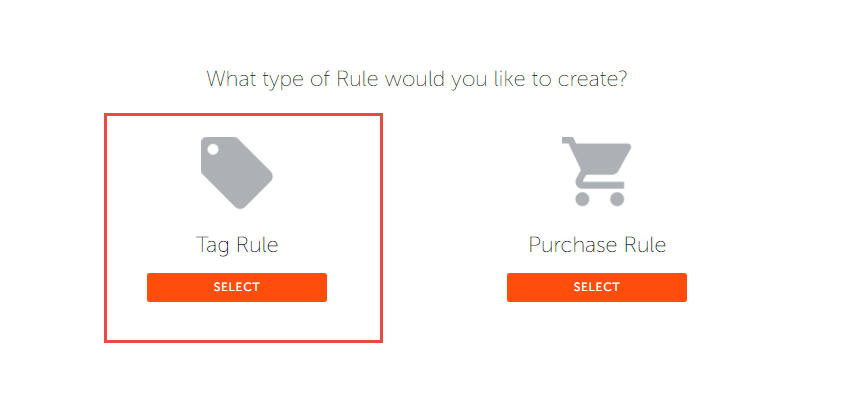Click the left wheel of the cart icon

582,199
